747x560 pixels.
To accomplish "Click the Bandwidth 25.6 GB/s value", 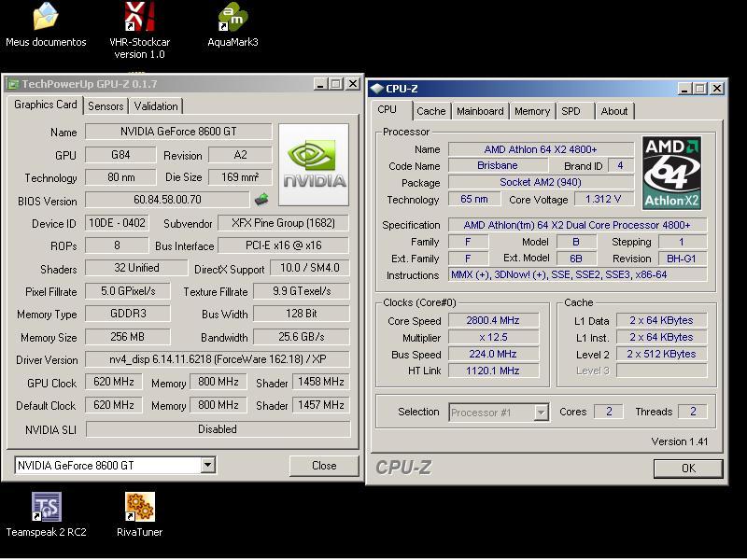I will 301,337.
